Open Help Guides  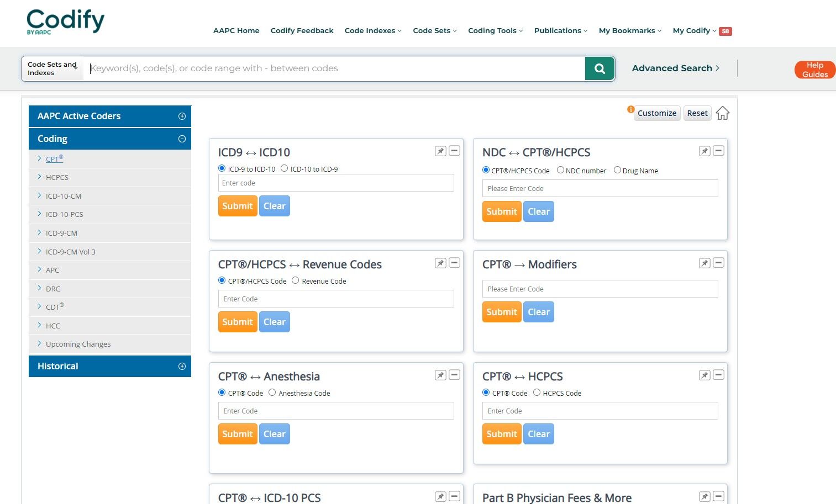815,70
